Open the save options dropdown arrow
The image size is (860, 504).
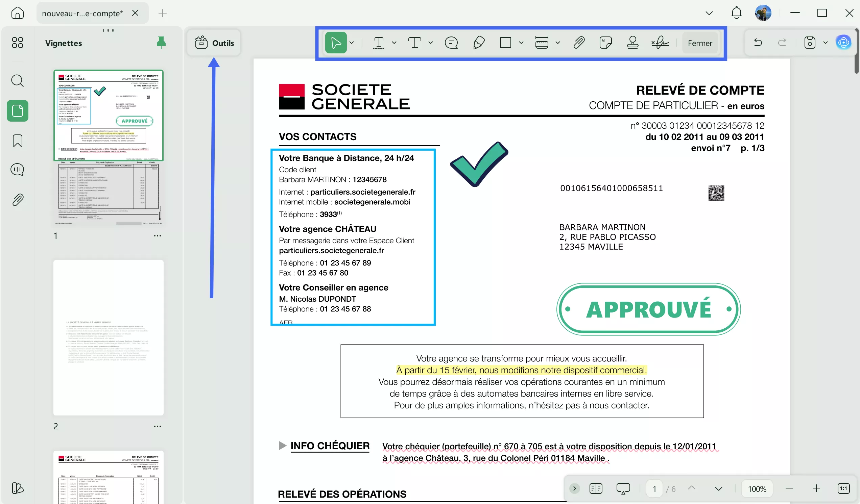825,43
